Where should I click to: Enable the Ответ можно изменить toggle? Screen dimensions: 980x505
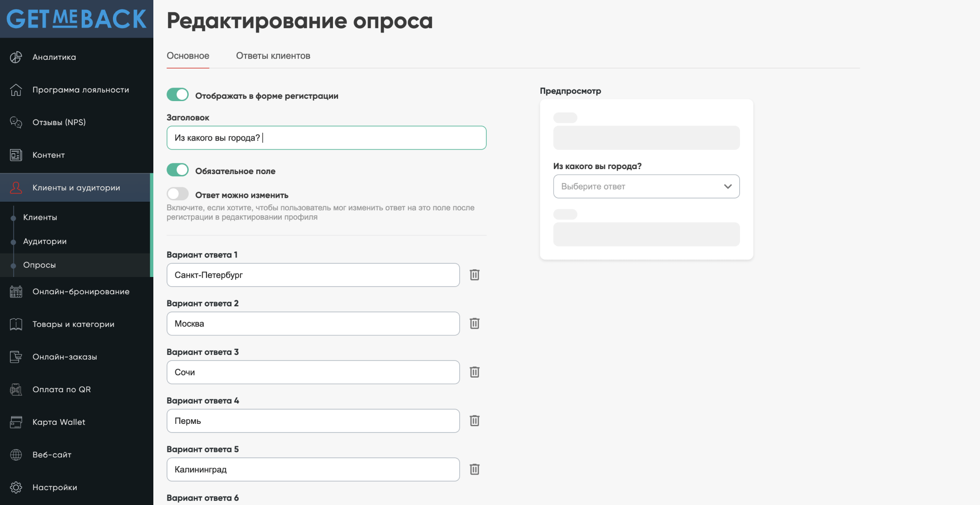pyautogui.click(x=177, y=194)
